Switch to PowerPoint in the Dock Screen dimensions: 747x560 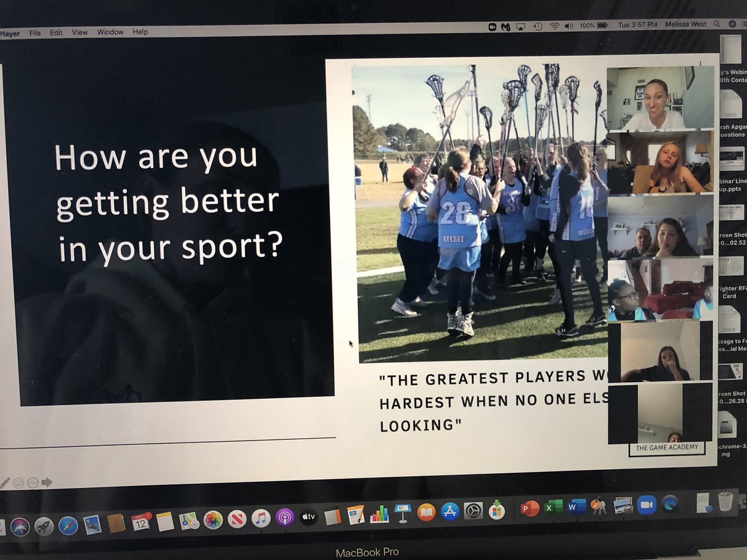pos(530,509)
